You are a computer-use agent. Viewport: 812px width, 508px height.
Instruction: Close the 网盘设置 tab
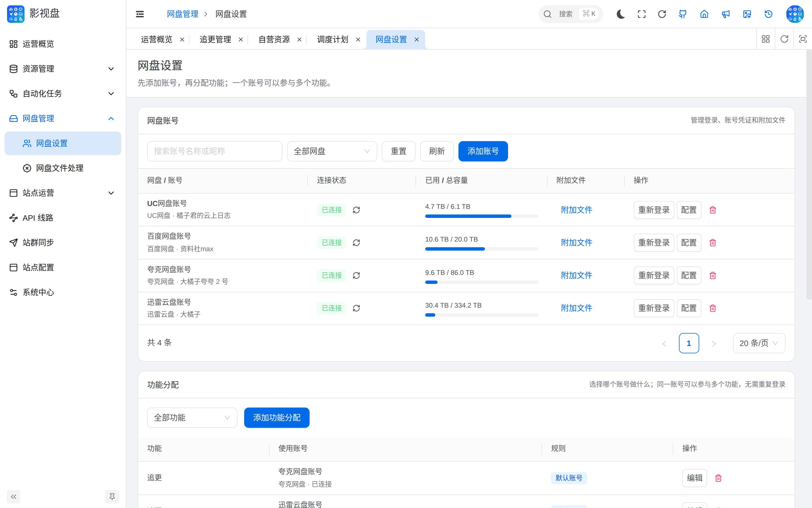[x=416, y=40]
